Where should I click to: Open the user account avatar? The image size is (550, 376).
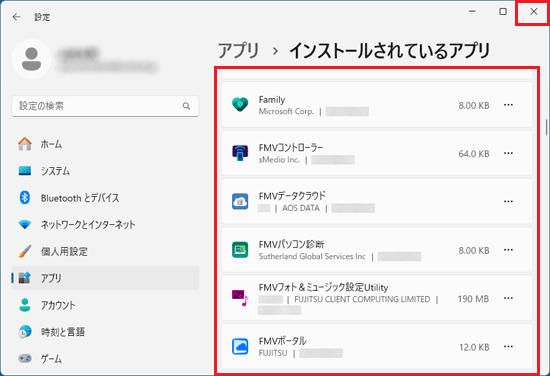(32, 59)
